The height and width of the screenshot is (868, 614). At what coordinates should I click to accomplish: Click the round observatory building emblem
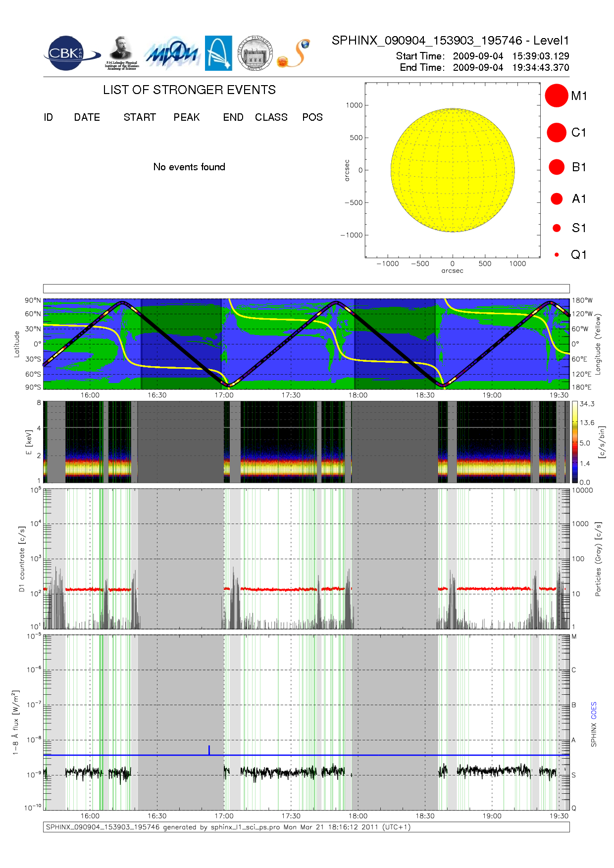click(255, 53)
